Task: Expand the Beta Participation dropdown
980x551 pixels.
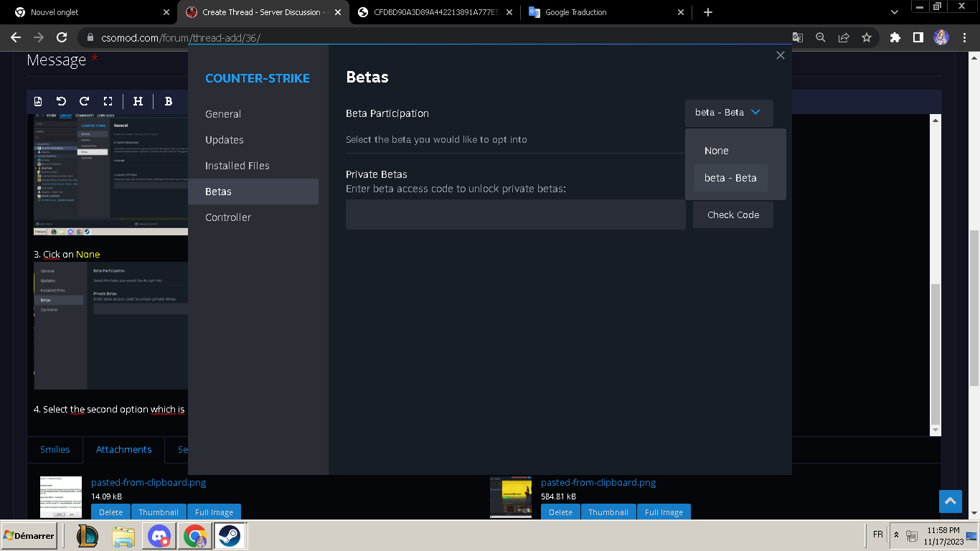Action: coord(729,113)
